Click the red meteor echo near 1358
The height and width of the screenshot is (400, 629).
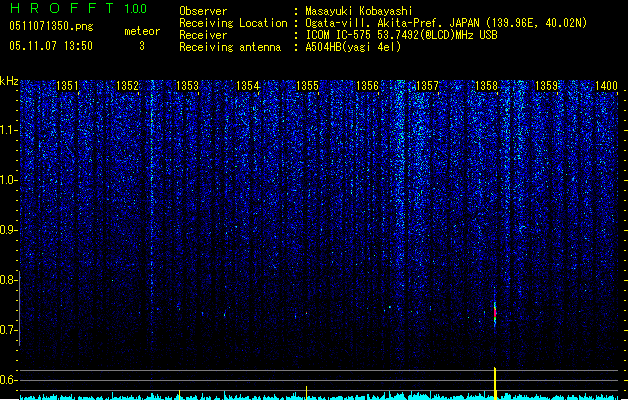495,313
